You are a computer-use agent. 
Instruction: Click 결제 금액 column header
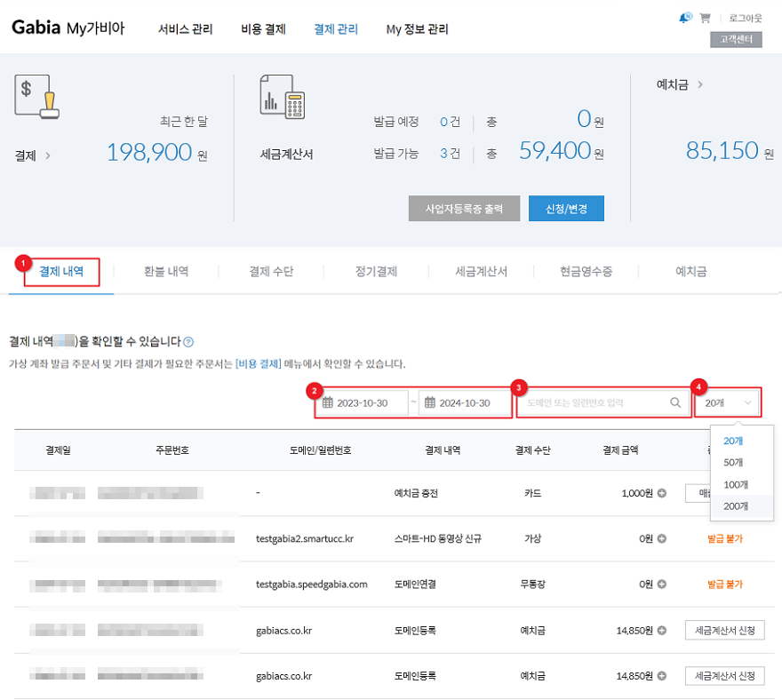[x=620, y=450]
